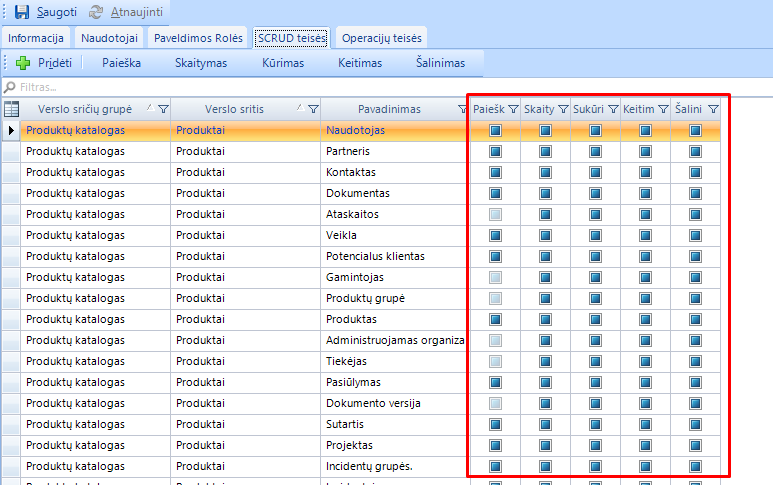This screenshot has width=773, height=485.
Task: Open the Operacijų teisės tab
Action: 382,38
